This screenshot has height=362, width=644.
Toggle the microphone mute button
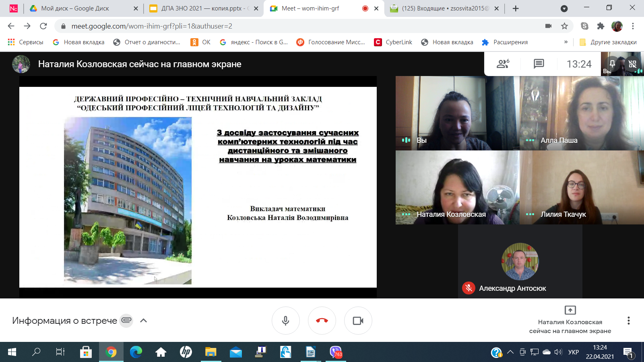click(x=285, y=321)
